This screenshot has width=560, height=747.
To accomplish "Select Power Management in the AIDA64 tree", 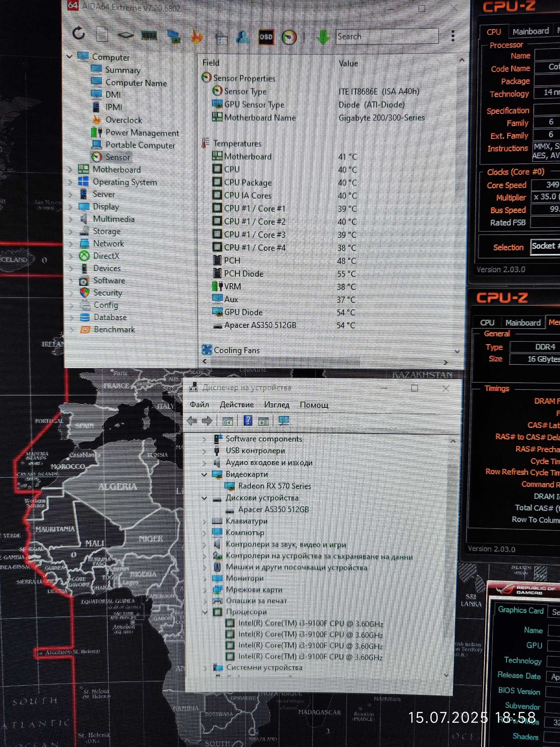I will click(142, 133).
